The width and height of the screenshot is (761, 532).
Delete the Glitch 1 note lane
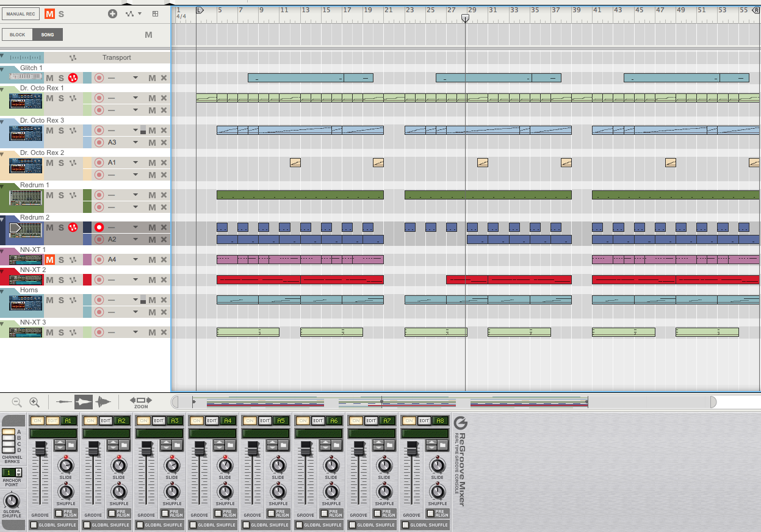(x=164, y=77)
